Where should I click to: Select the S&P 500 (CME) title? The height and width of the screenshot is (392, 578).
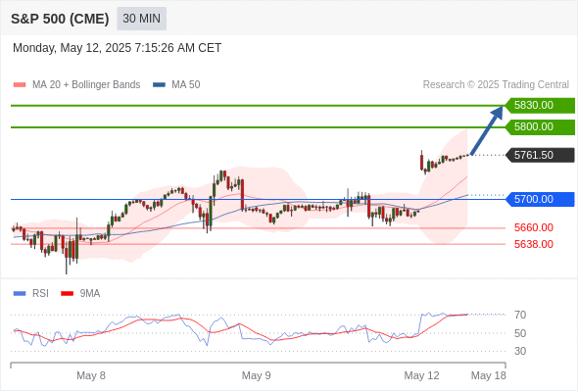click(x=60, y=19)
